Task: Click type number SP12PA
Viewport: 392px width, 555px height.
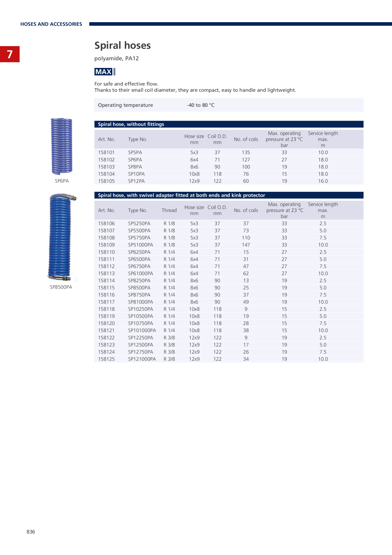Action: pyautogui.click(x=136, y=181)
